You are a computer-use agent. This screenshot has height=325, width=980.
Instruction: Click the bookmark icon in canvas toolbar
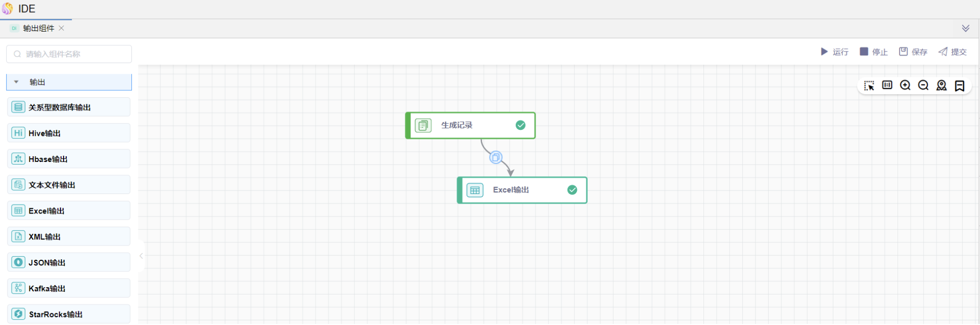959,86
